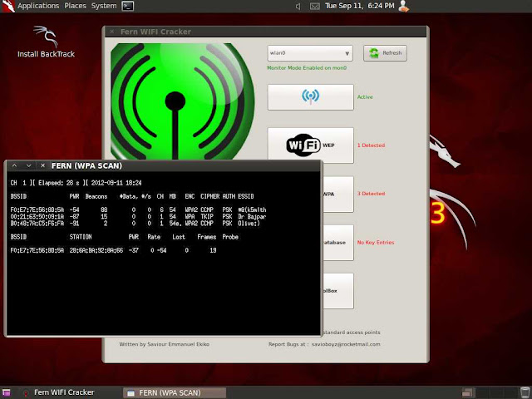This screenshot has height=399, width=532.
Task: Click the 'No Key Entries' status
Action: coord(376,242)
